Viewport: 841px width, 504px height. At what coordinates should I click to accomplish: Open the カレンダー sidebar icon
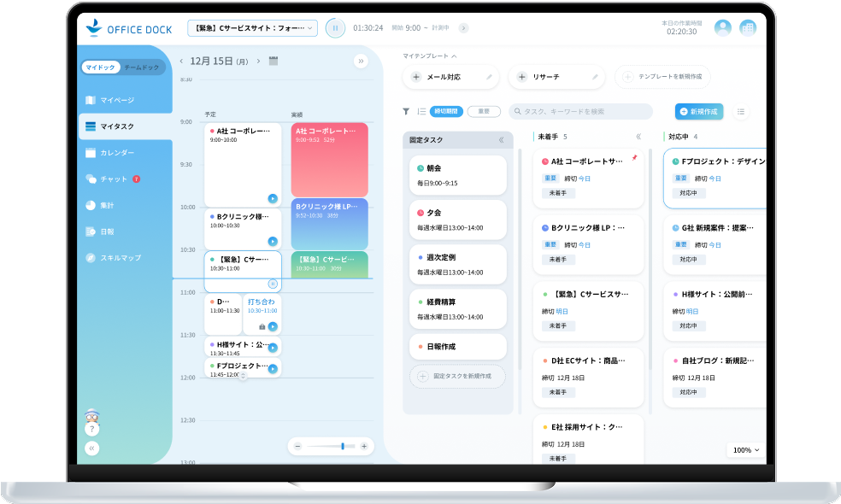119,152
